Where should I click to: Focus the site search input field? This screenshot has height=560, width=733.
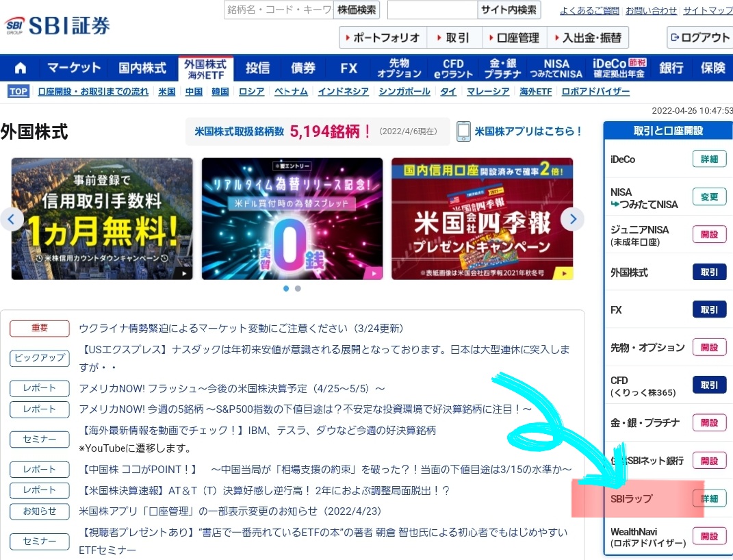click(x=433, y=10)
